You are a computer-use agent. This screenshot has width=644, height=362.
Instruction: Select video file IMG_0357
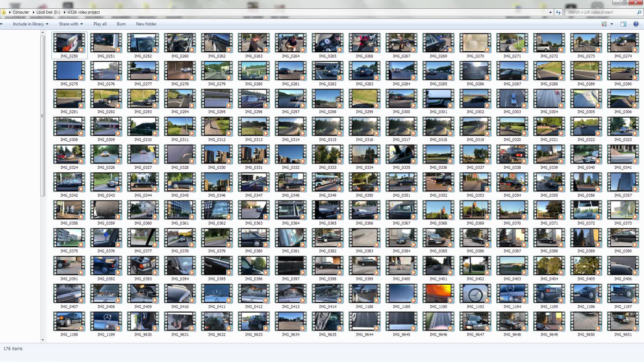(x=623, y=185)
